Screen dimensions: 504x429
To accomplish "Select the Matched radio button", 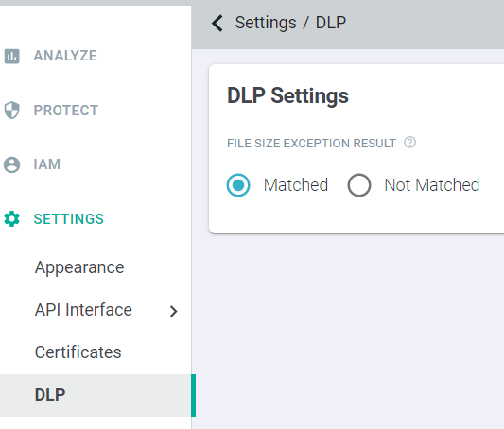I will [x=238, y=185].
